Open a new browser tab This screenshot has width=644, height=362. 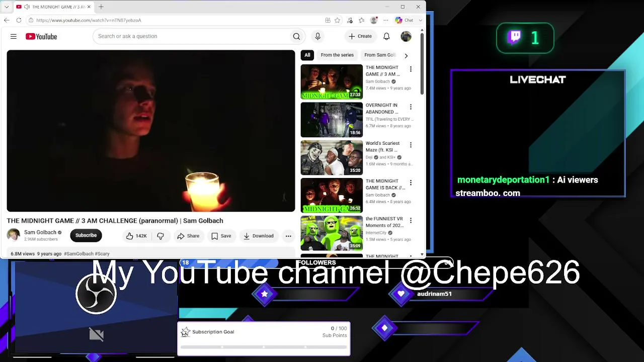coord(101,7)
